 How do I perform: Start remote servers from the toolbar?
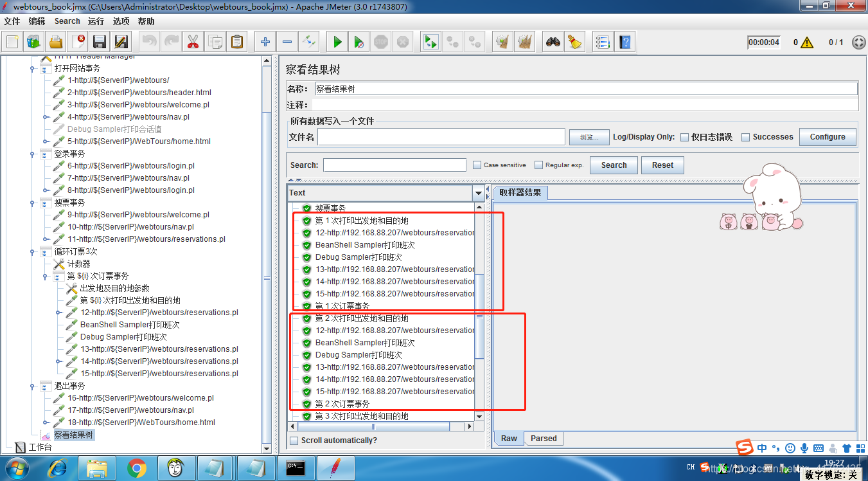pos(430,42)
